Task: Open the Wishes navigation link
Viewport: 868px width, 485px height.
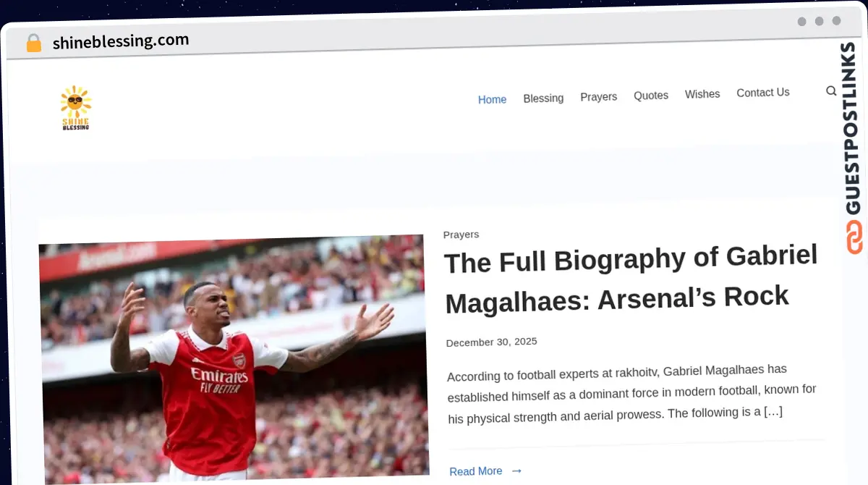Action: pos(702,94)
